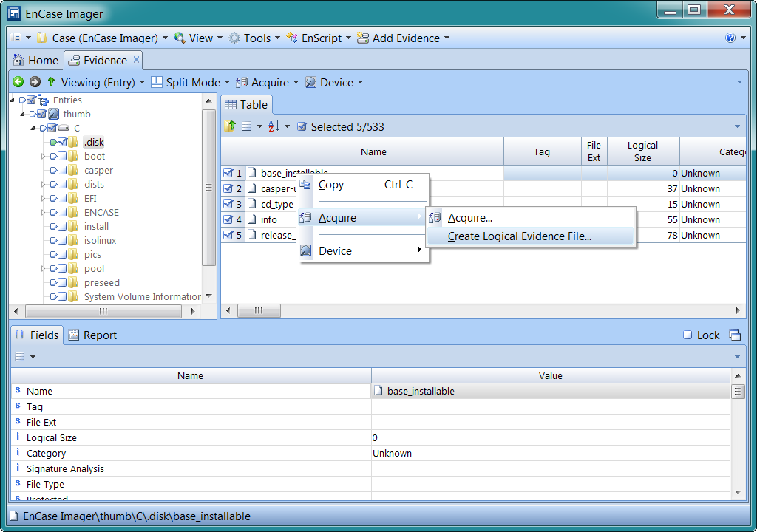This screenshot has width=757, height=532.
Task: Click the Tools gear icon
Action: tap(234, 38)
